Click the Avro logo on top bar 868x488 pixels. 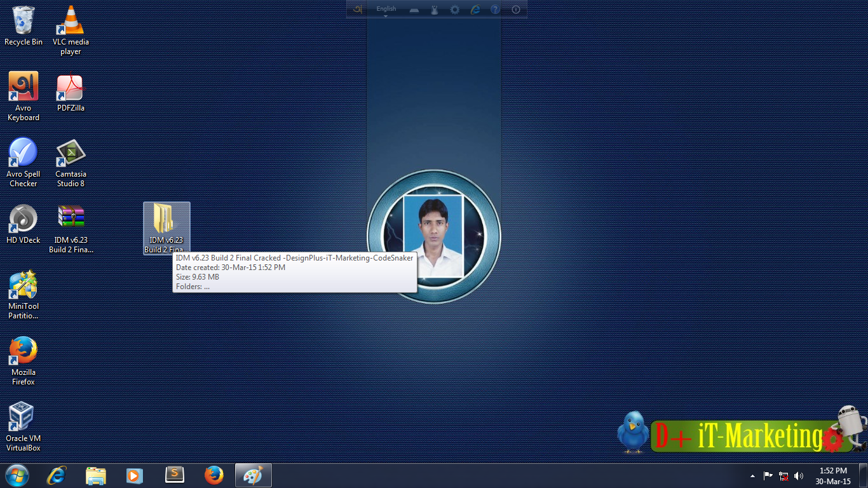(x=358, y=9)
